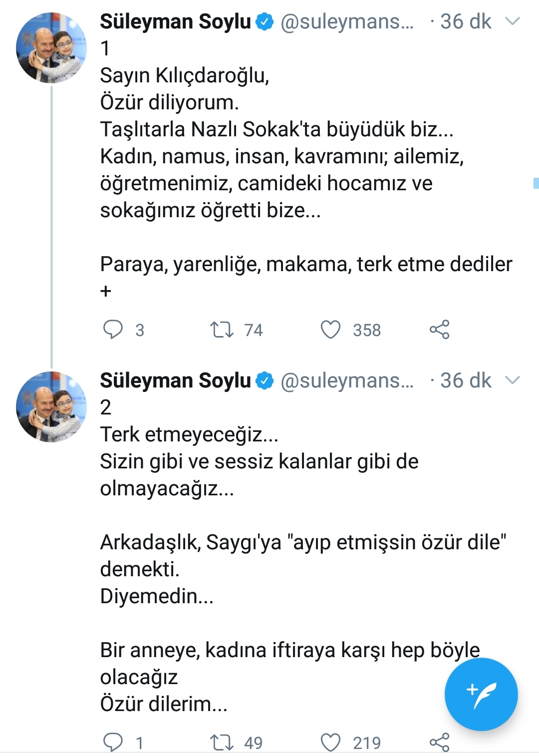Like the tweet showing 219 likes

330,742
